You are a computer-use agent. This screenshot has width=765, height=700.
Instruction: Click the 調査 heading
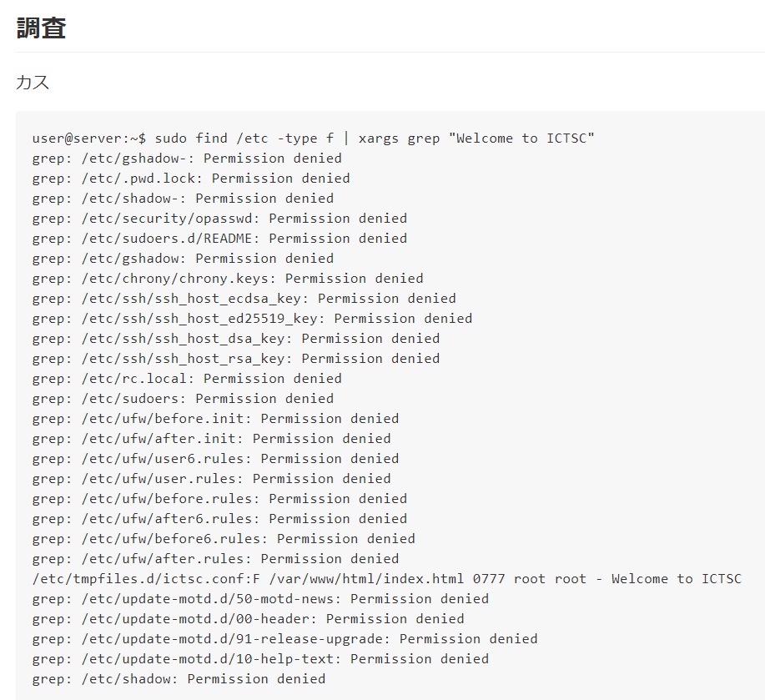[42, 28]
